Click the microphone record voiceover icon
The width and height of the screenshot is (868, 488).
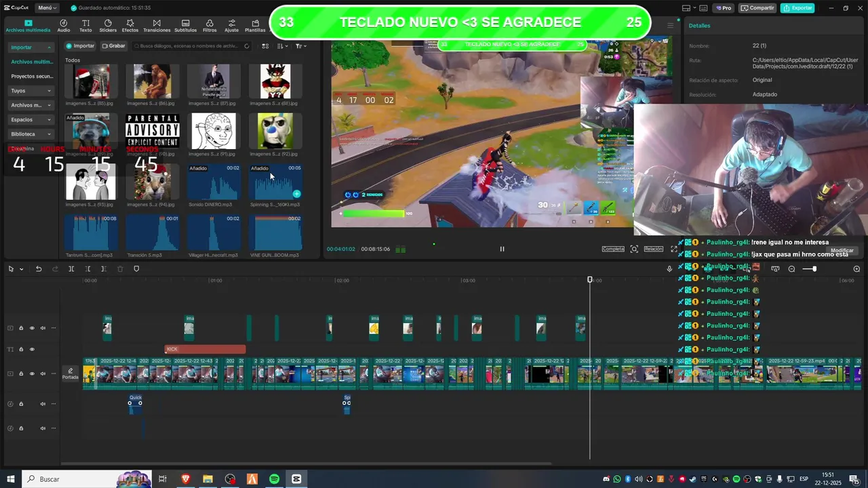tap(669, 269)
